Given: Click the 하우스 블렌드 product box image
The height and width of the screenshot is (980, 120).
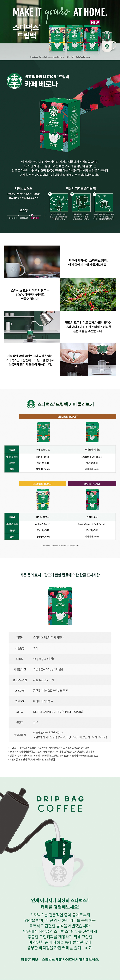Looking at the screenshot, I should (x=43, y=432).
